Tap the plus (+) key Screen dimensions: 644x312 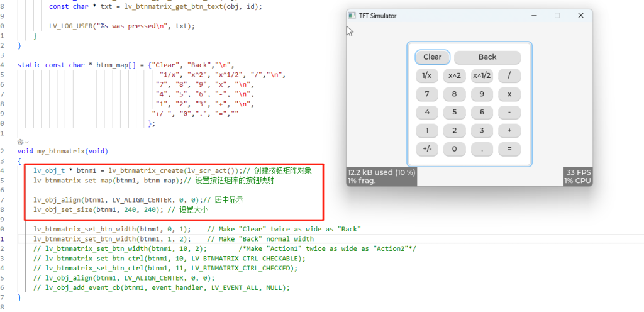pos(509,131)
